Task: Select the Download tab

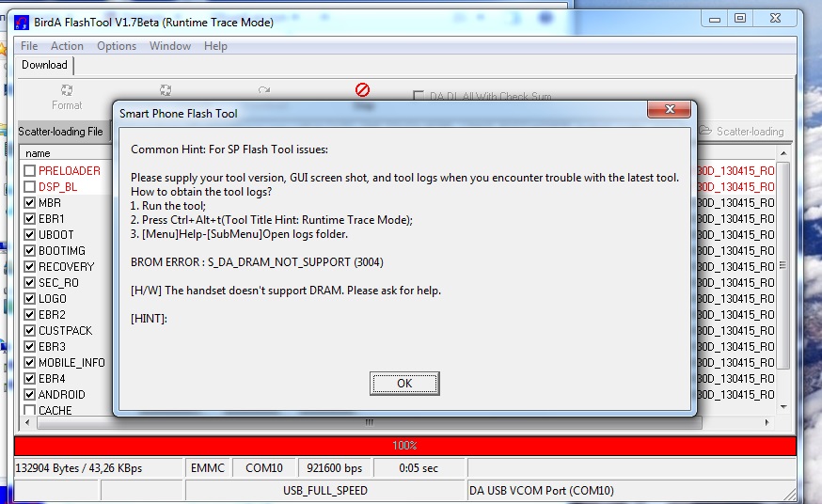Action: pyautogui.click(x=44, y=65)
